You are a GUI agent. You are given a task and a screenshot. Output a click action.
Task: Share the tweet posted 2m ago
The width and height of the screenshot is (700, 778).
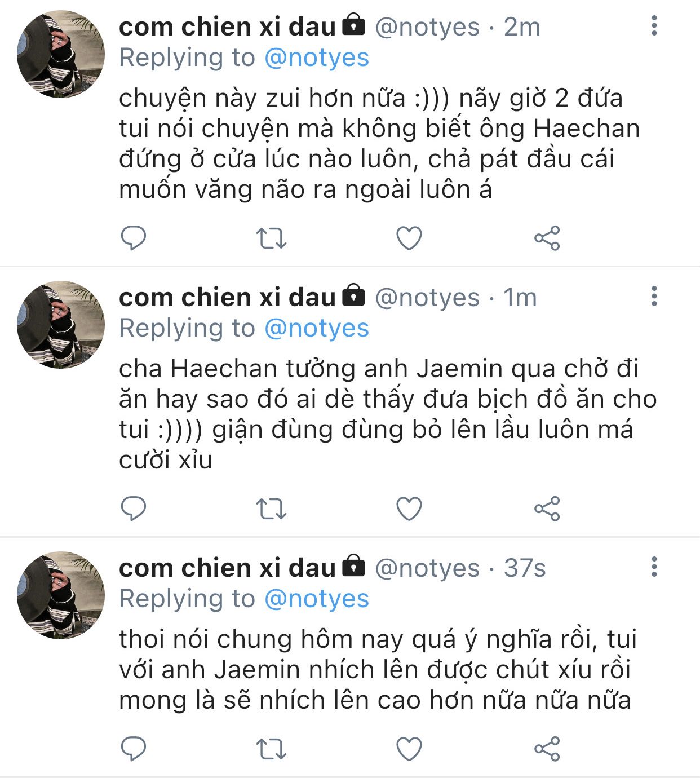click(547, 238)
